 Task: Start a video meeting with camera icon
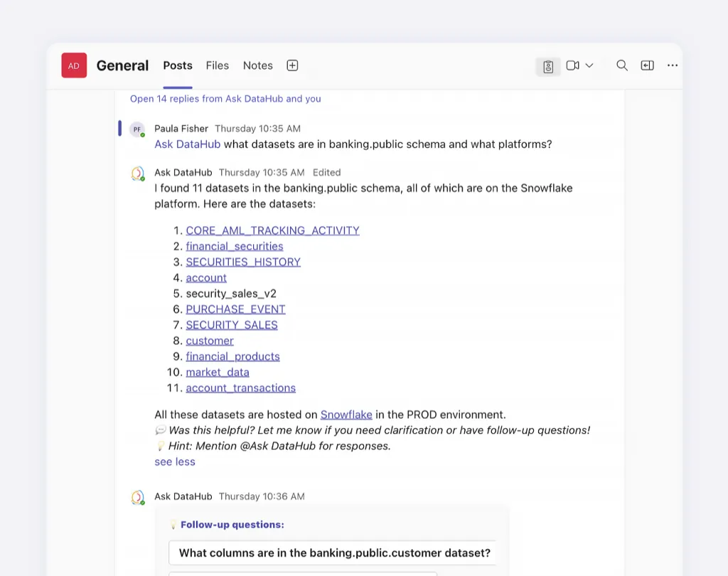point(573,65)
